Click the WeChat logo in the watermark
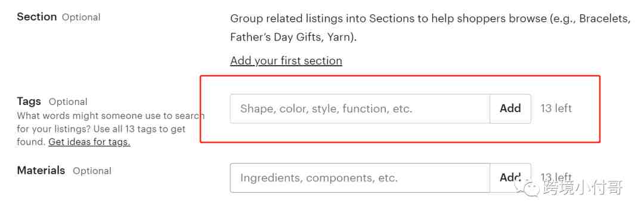 528,189
